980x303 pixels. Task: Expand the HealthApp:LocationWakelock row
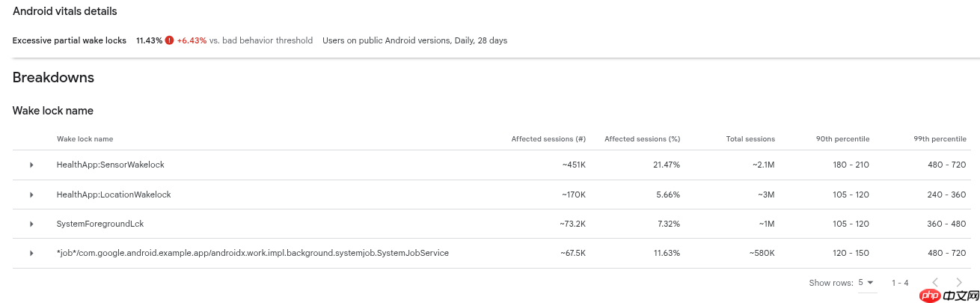pos(31,195)
